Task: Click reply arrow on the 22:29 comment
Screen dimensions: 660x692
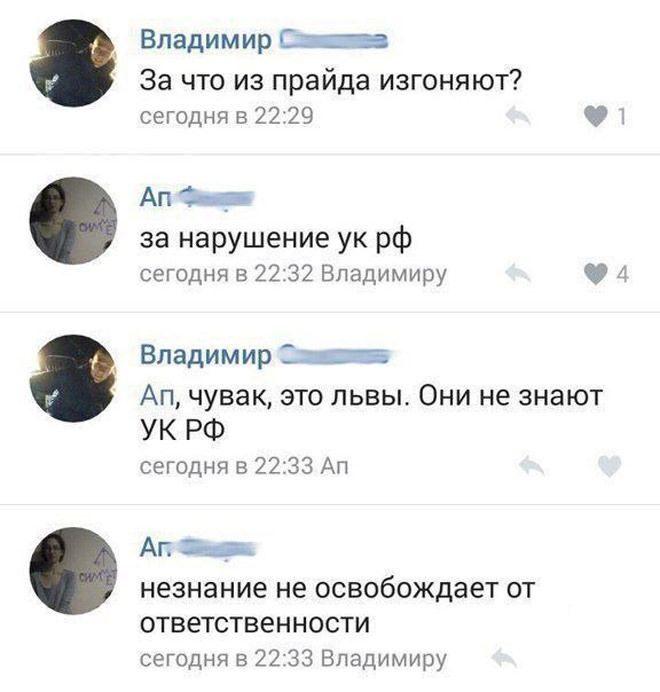Action: point(518,116)
